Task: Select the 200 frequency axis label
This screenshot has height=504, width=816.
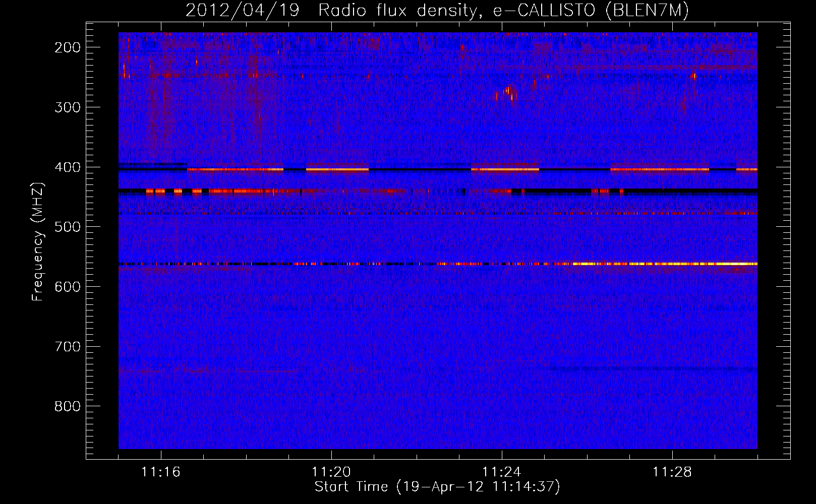Action: (68, 47)
